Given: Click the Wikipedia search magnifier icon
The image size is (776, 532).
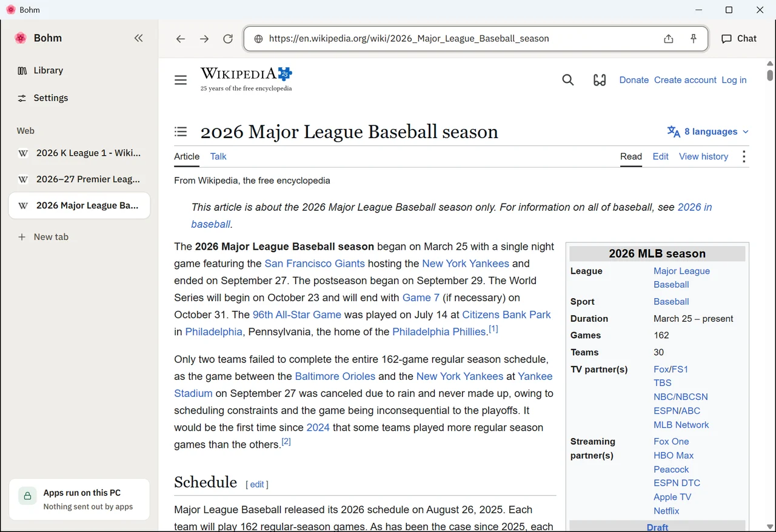Looking at the screenshot, I should tap(568, 80).
